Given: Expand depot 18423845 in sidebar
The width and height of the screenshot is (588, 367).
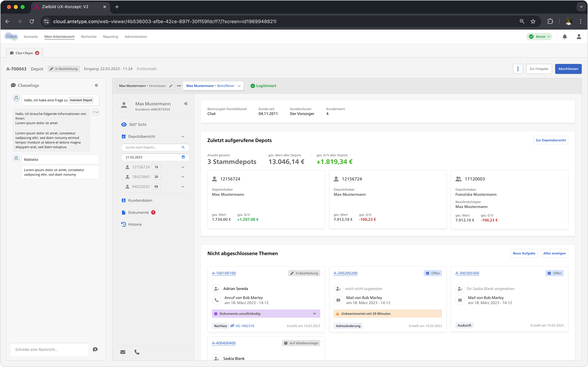Looking at the screenshot, I should tap(183, 177).
